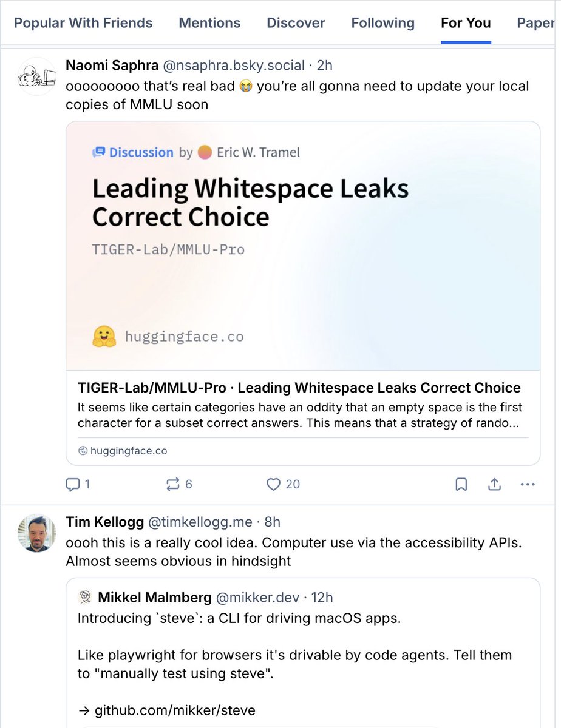The image size is (561, 728).
Task: Share Naomi Saphra's post
Action: [495, 484]
